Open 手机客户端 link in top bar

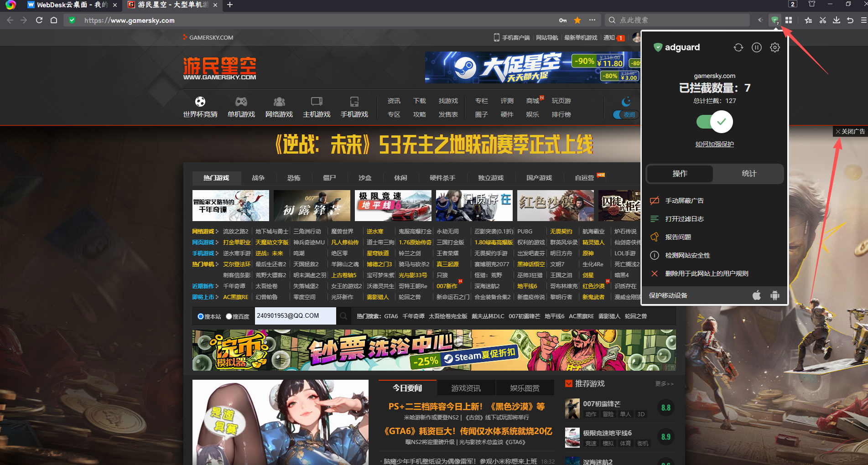tap(512, 37)
